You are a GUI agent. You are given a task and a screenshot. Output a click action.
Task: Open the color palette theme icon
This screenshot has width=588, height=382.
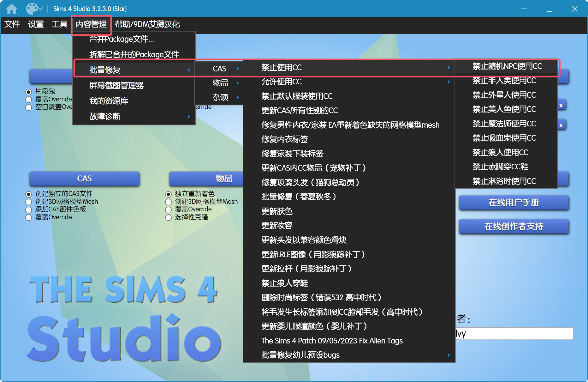tap(34, 9)
